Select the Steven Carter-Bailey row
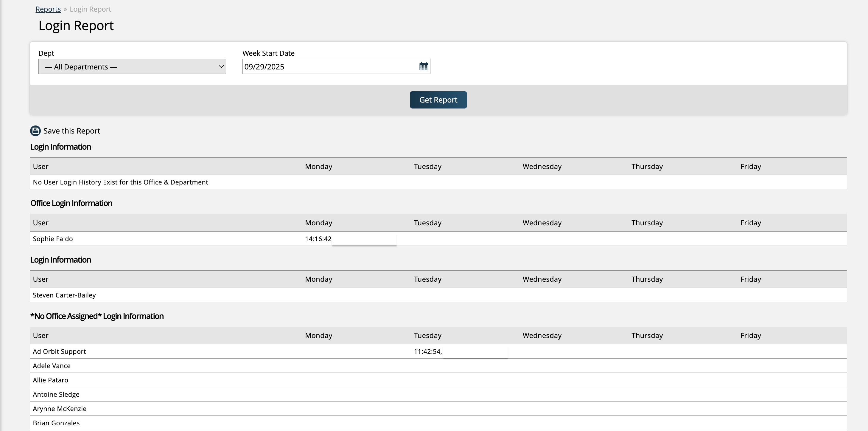Viewport: 868px width, 431px height. (x=64, y=295)
